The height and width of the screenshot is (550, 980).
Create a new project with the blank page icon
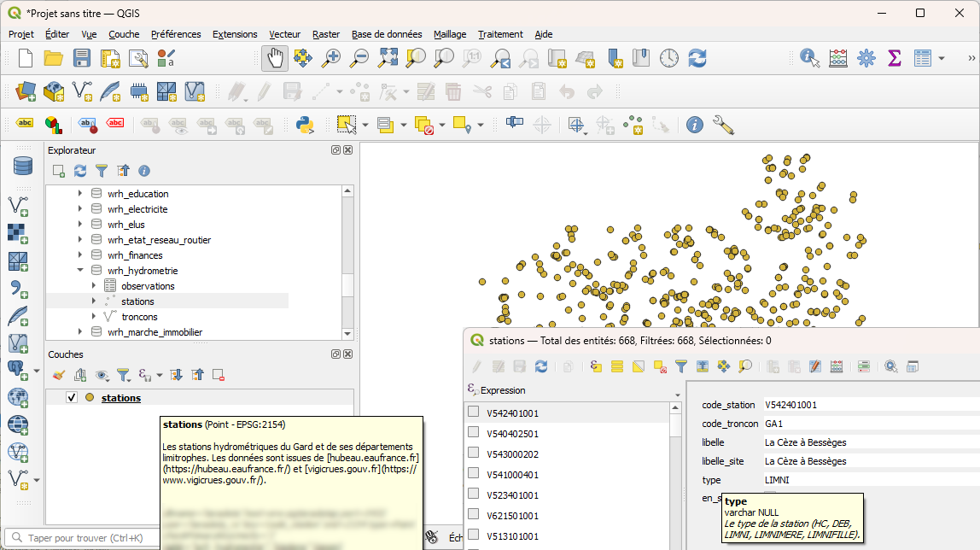(26, 58)
